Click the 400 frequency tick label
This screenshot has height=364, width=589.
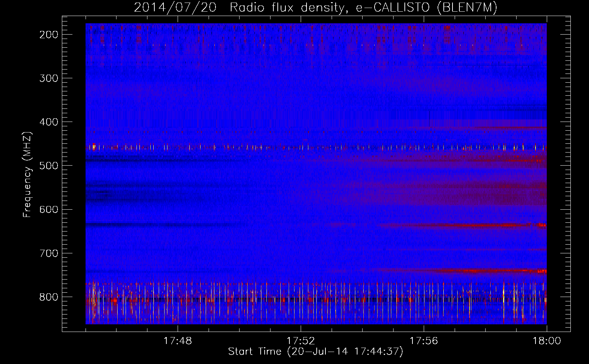pos(49,122)
